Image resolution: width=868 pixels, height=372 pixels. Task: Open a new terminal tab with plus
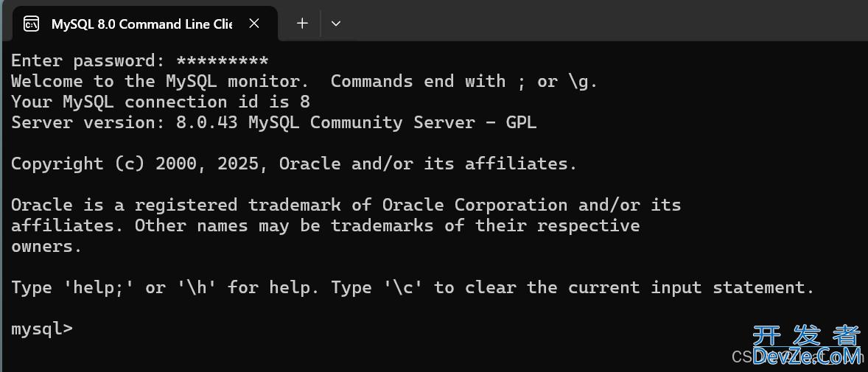click(x=302, y=24)
